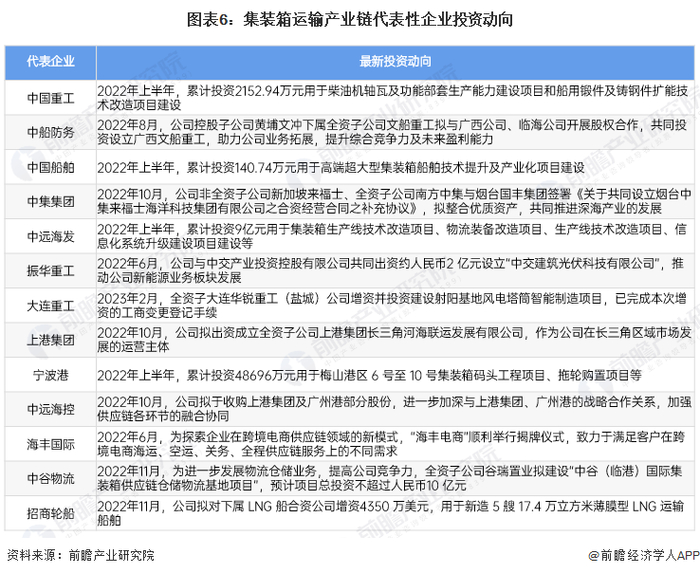Select the 中谷物流 company cell

pos(50,479)
